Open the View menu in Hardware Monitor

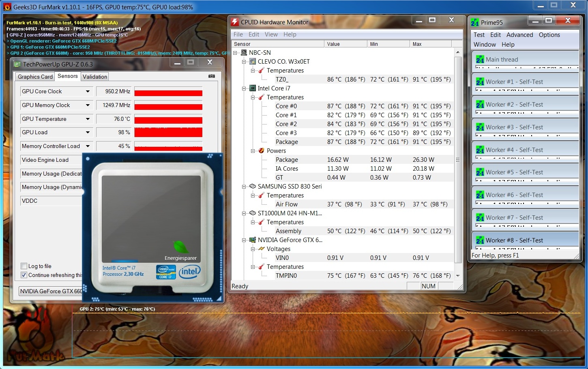click(x=271, y=34)
